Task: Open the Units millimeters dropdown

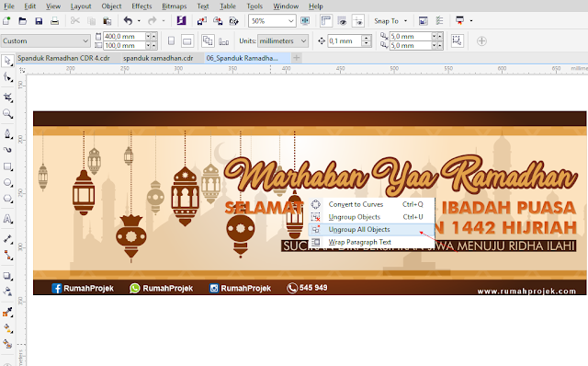Action: click(x=304, y=40)
